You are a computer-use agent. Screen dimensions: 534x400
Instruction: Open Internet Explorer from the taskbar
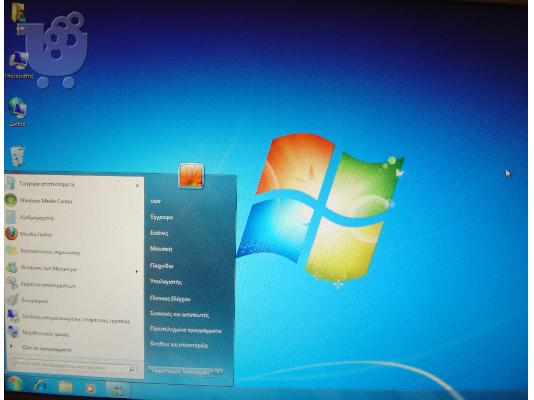tap(40, 386)
